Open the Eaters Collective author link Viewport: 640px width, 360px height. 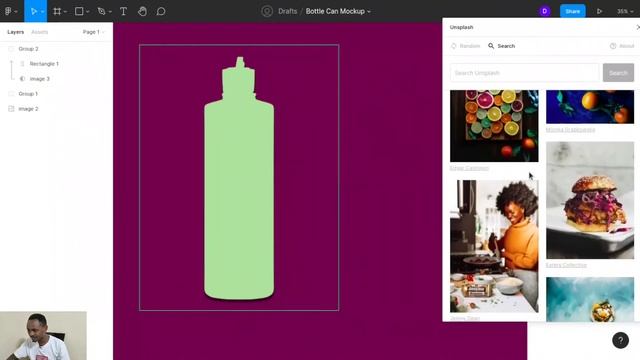[x=566, y=265]
